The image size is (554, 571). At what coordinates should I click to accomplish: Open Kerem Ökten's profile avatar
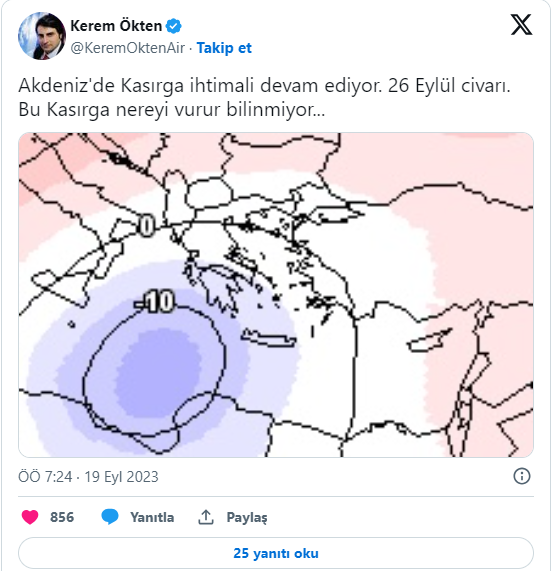click(x=42, y=36)
